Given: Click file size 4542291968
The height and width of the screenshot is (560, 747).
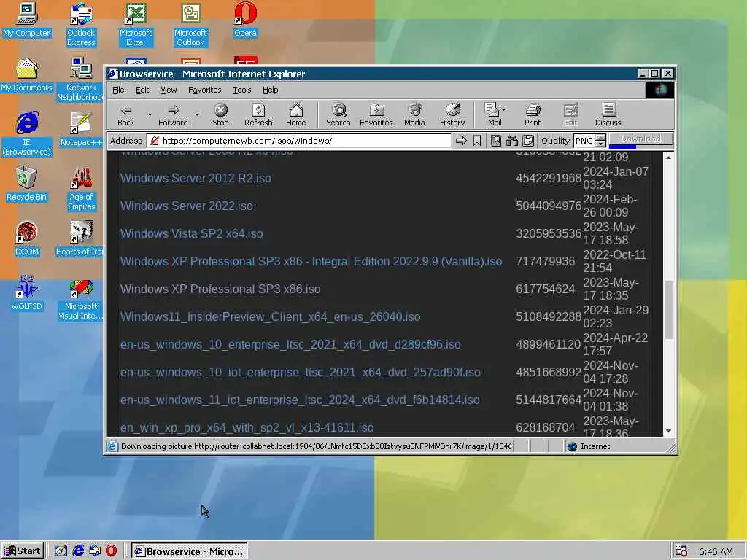Looking at the screenshot, I should tap(549, 178).
